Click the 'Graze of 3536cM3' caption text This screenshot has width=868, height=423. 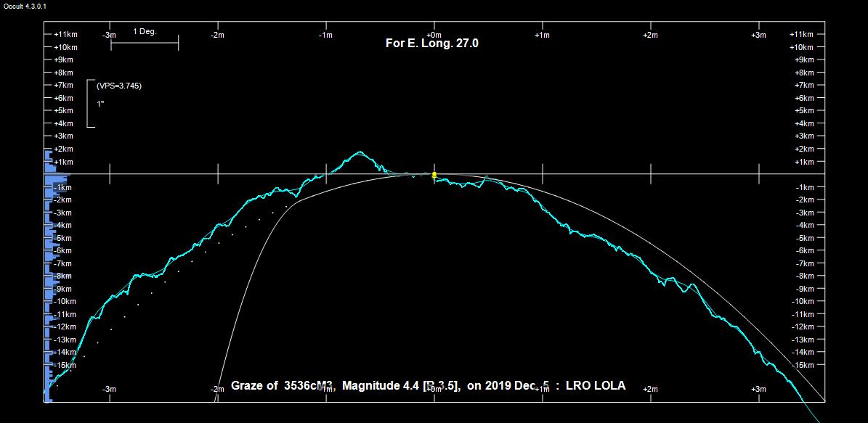point(282,386)
